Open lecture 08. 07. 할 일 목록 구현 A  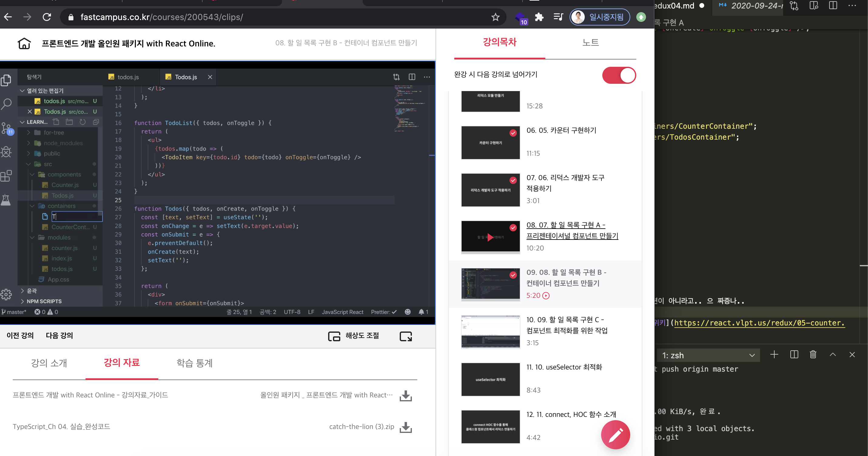click(572, 230)
